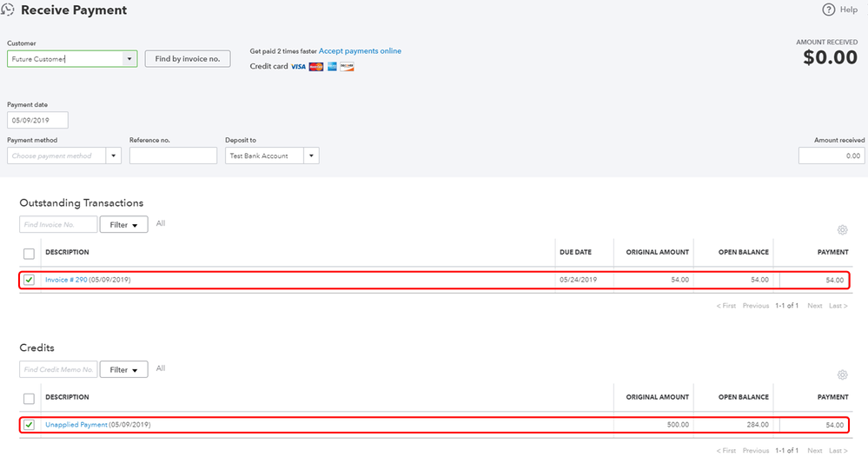Click Credits OPEN BALANCE column header
868x457 pixels.
pyautogui.click(x=744, y=397)
